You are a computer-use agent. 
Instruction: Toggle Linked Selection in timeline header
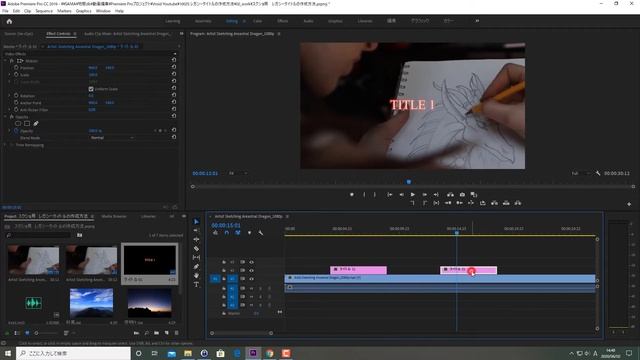238,233
